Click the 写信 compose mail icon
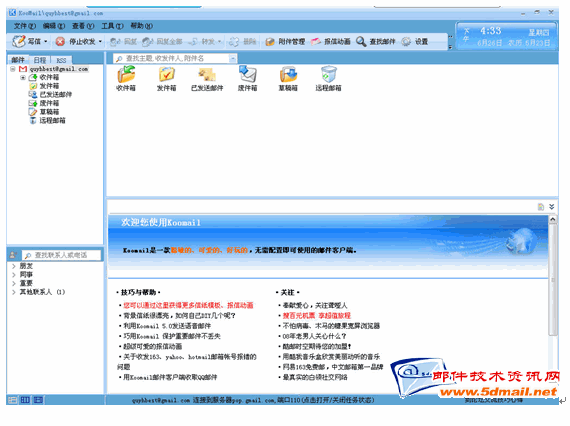This screenshot has height=426, width=570. point(19,41)
